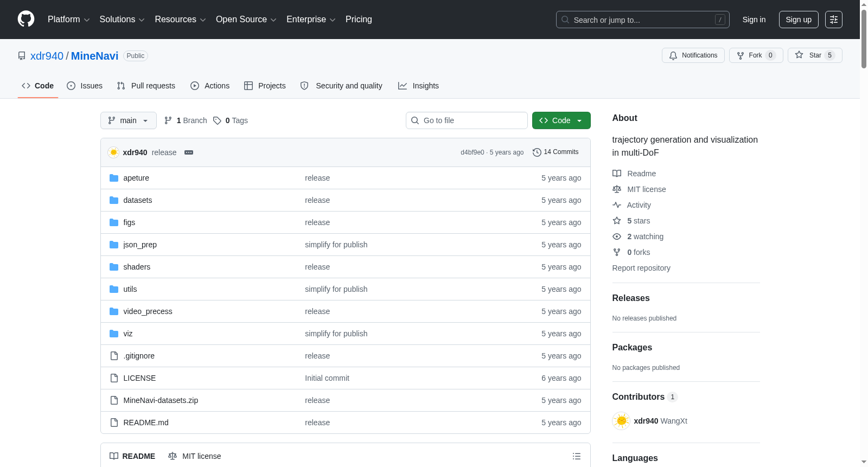
Task: Open the figs folder icon
Action: coord(114,222)
